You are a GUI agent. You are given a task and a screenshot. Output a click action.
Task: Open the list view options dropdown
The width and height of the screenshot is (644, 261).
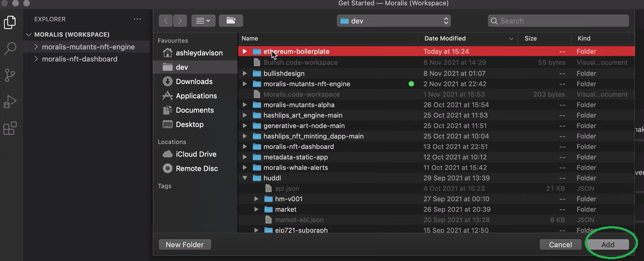pos(203,21)
